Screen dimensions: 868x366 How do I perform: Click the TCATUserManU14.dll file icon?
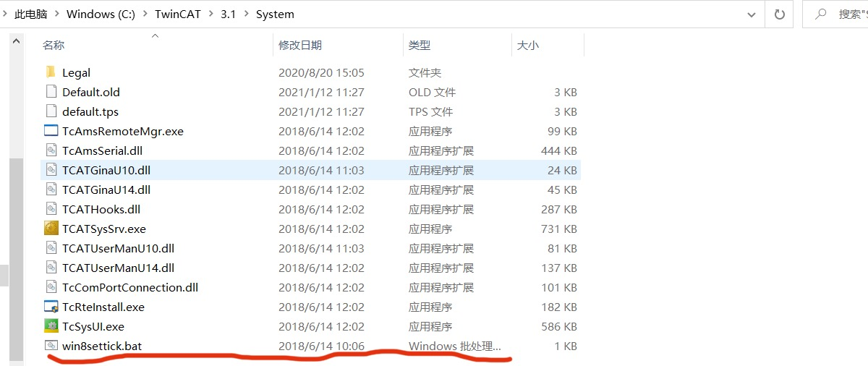tap(51, 268)
